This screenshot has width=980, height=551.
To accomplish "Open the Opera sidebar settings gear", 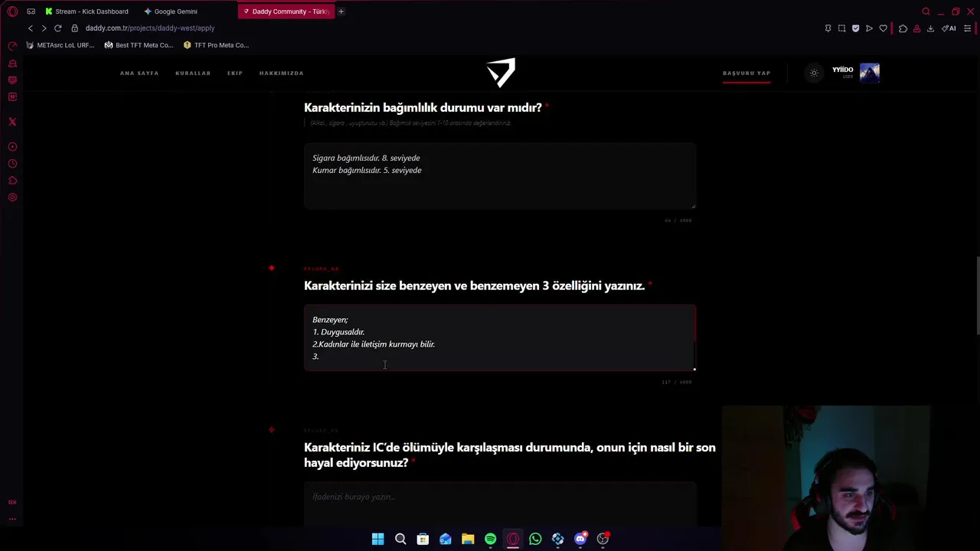I will 12,197.
